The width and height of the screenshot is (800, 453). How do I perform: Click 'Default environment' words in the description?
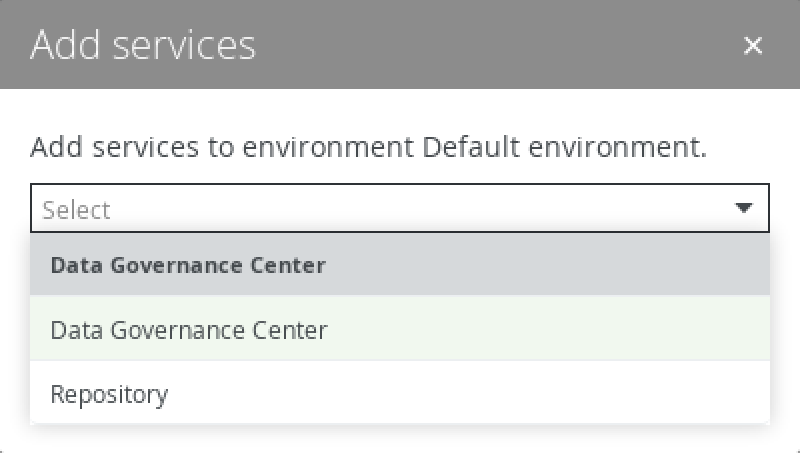558,148
